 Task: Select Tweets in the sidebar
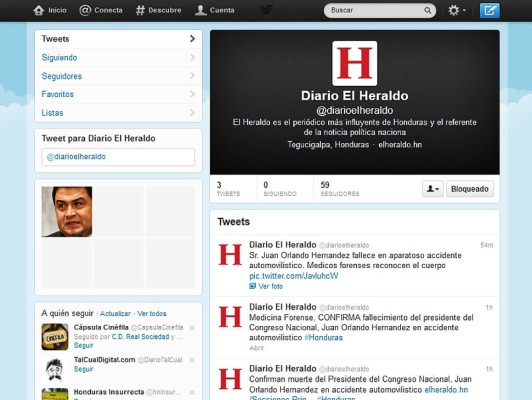pos(118,39)
